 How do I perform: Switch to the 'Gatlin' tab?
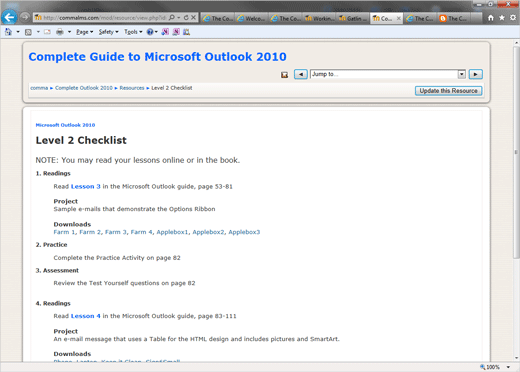[353, 18]
